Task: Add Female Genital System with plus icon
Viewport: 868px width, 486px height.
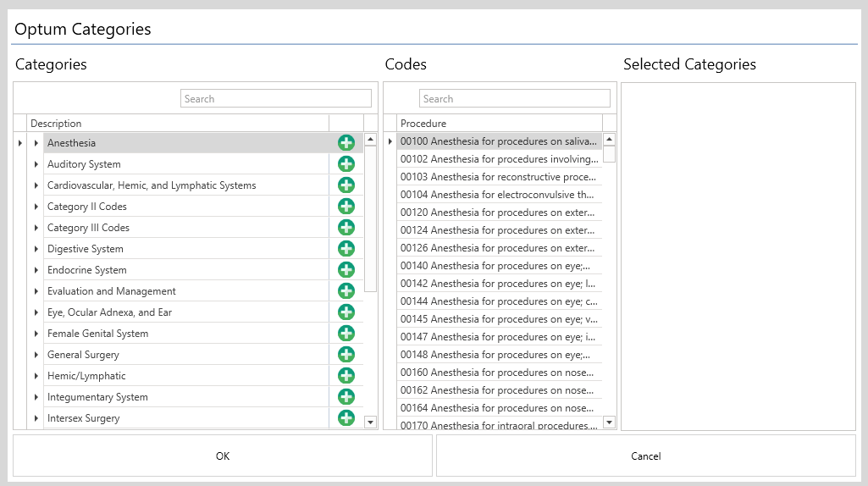Action: tap(346, 334)
